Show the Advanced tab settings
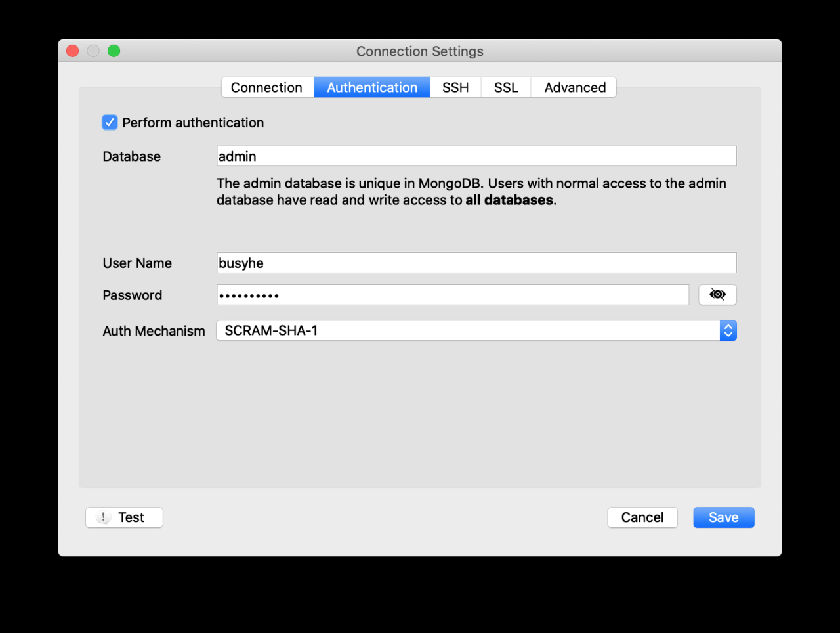Image resolution: width=840 pixels, height=633 pixels. [x=575, y=87]
